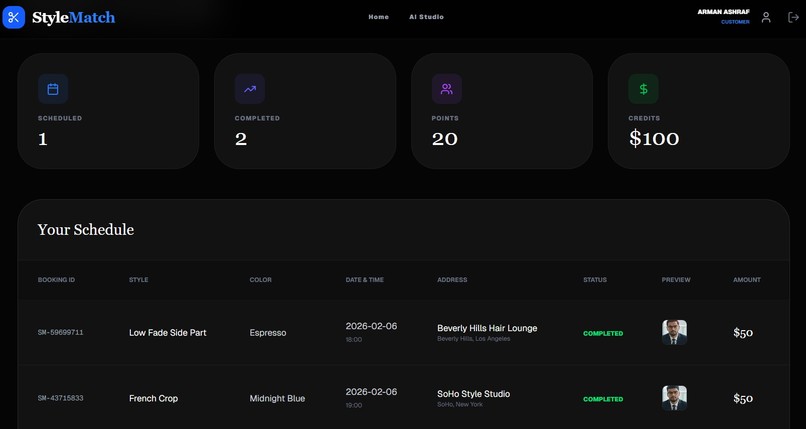The width and height of the screenshot is (806, 429).
Task: Click Beverly Hills, Los Angeles location subtitle
Action: coord(473,339)
